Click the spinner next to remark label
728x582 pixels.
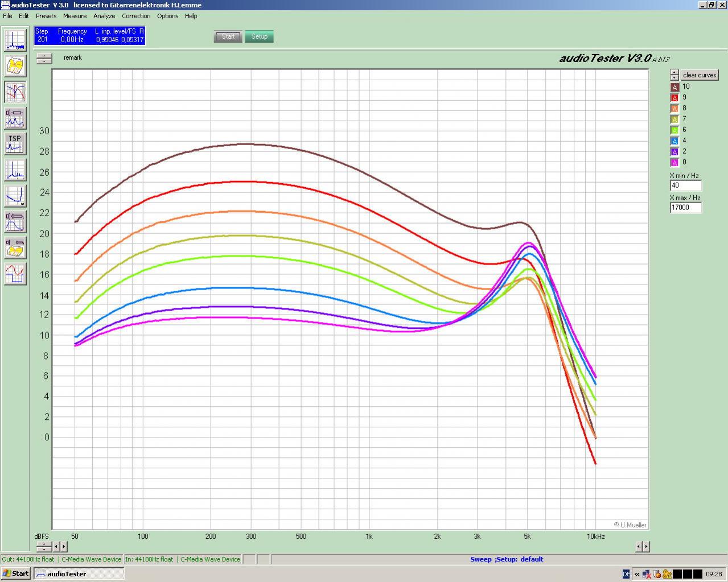pyautogui.click(x=44, y=58)
